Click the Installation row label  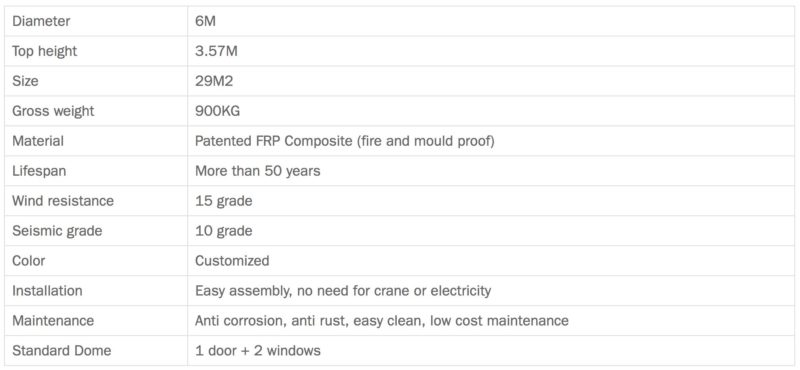tap(47, 291)
